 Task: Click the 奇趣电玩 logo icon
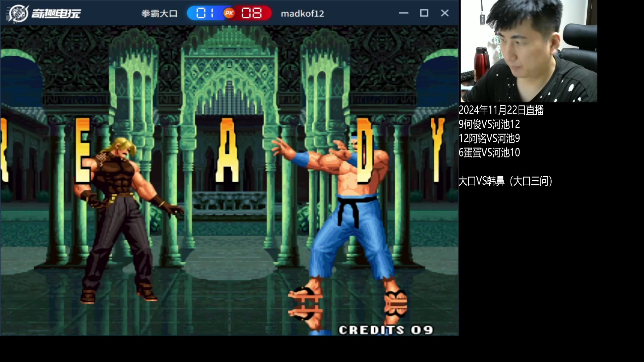click(x=18, y=13)
